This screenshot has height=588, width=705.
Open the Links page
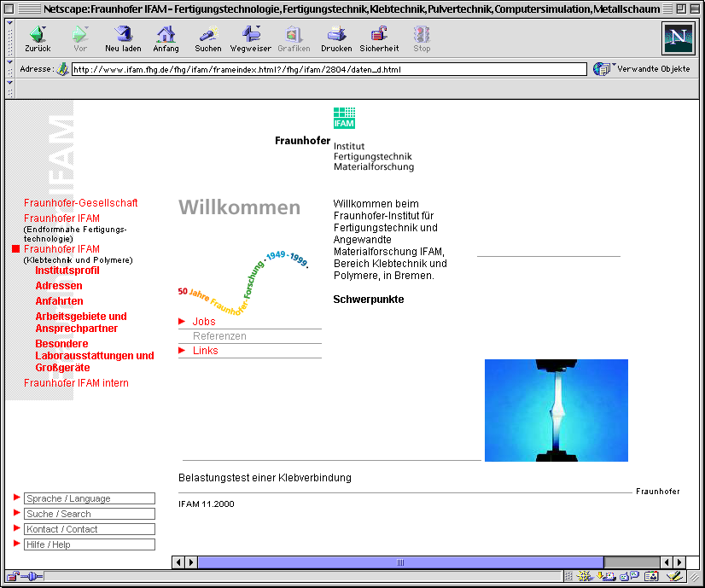tap(206, 350)
